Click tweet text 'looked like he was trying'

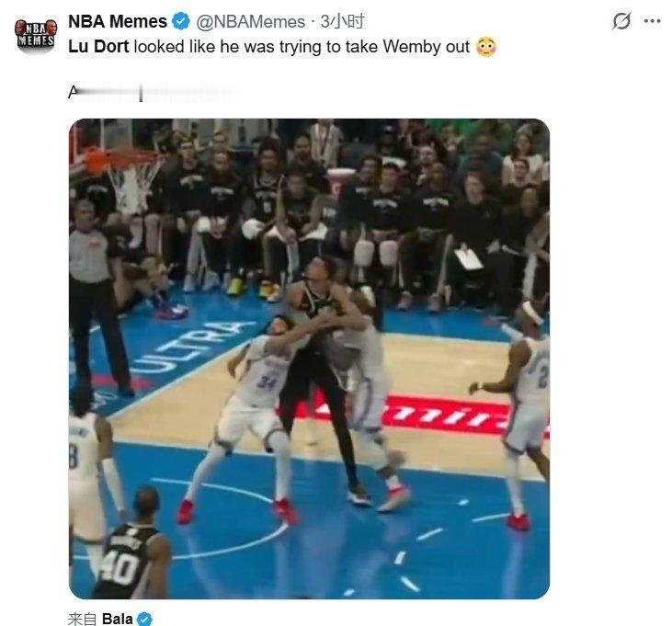click(x=228, y=47)
